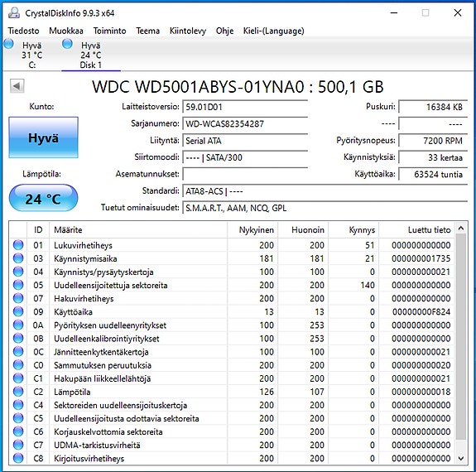Viewport: 476px width, 472px height.
Task: Click the Liityntä field Serial ATA
Action: [x=245, y=141]
